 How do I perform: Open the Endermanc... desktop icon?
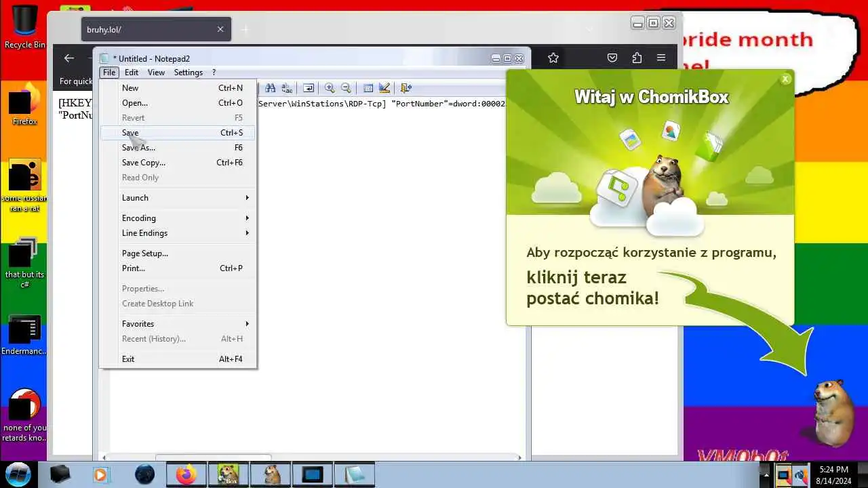25,335
